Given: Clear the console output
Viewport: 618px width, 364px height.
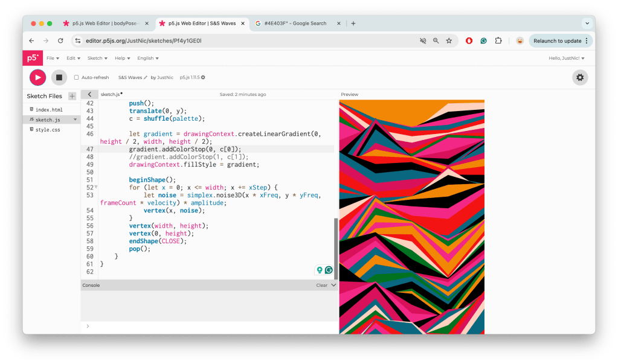Looking at the screenshot, I should pyautogui.click(x=321, y=285).
